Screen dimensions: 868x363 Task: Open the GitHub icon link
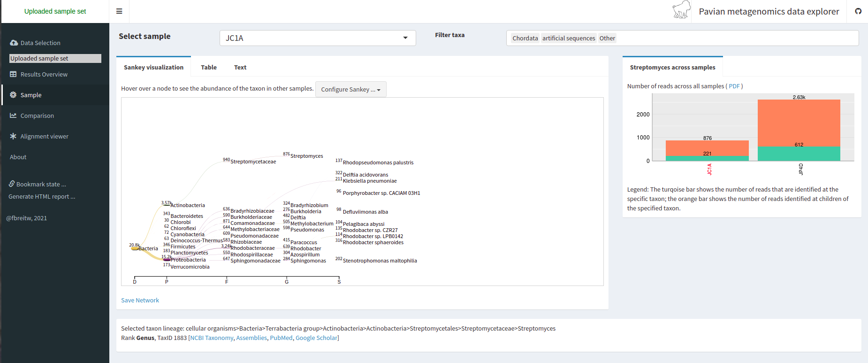(x=858, y=11)
